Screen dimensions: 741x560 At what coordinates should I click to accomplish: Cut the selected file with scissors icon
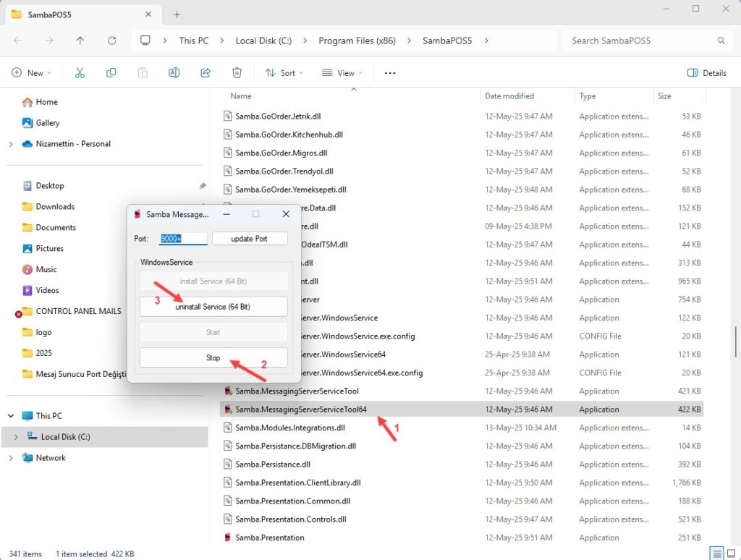point(80,73)
